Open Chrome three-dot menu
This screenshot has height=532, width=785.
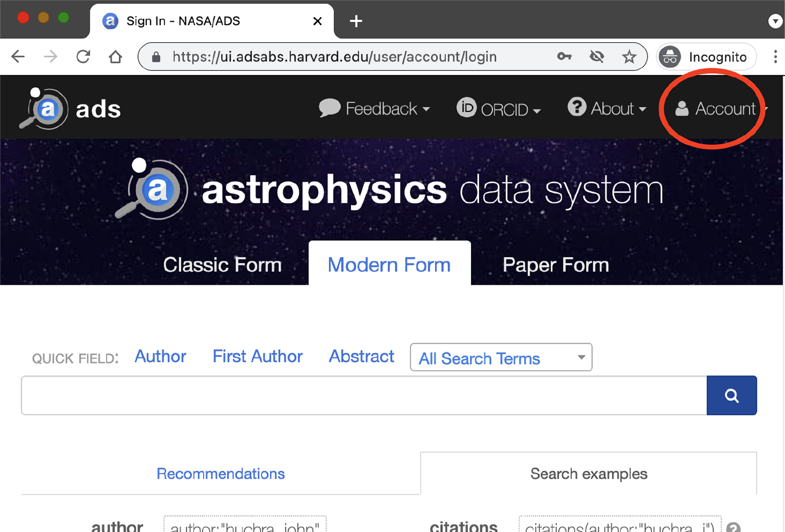(x=775, y=56)
